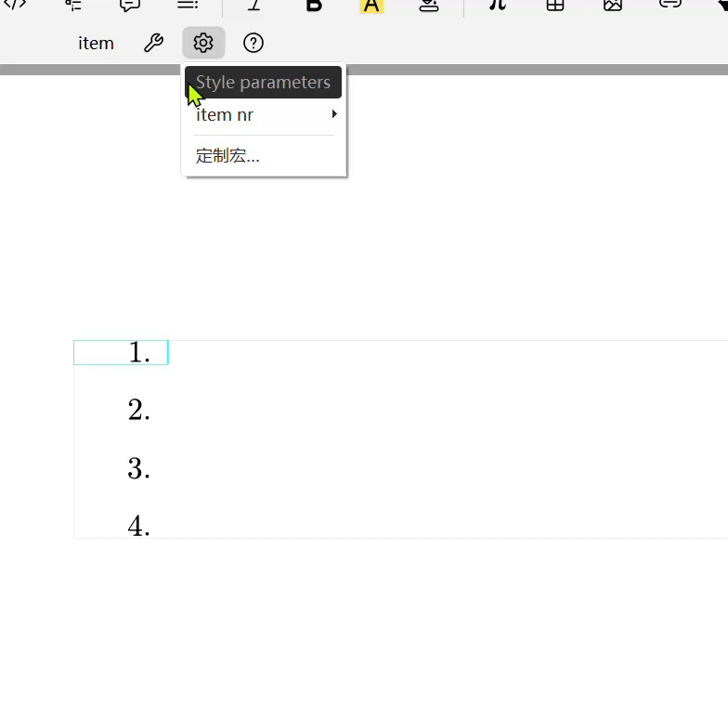
Task: Toggle bold text formatting
Action: coord(314,6)
